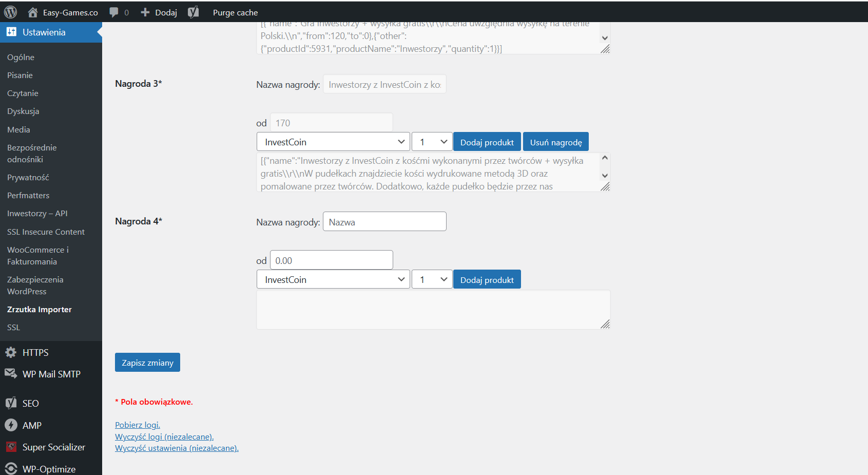Click the Yoast SEO icon in admin bar
Image resolution: width=868 pixels, height=475 pixels.
pyautogui.click(x=193, y=12)
